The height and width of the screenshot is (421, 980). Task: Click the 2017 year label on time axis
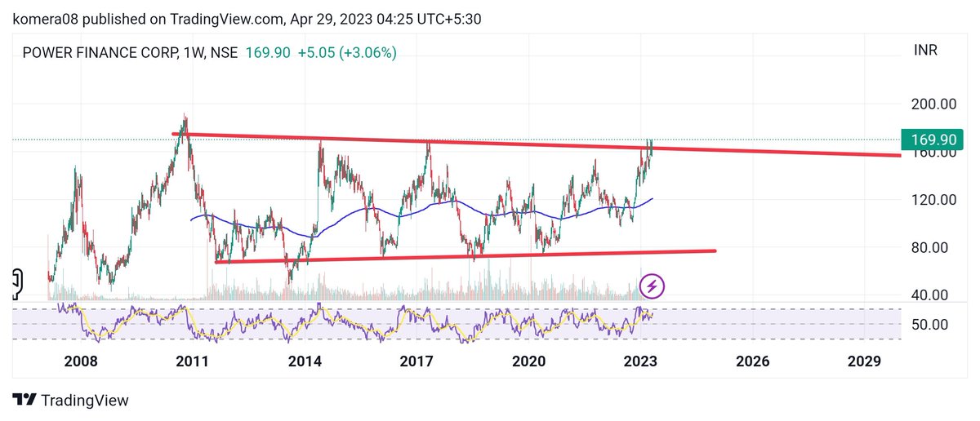click(x=416, y=361)
